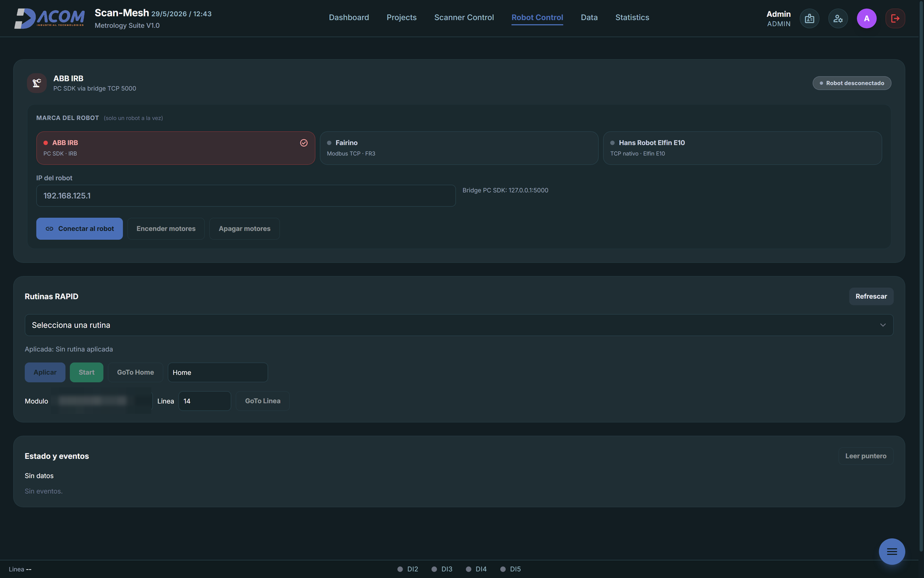Click the Robot desconectado status badge
The height and width of the screenshot is (578, 924).
pyautogui.click(x=852, y=83)
